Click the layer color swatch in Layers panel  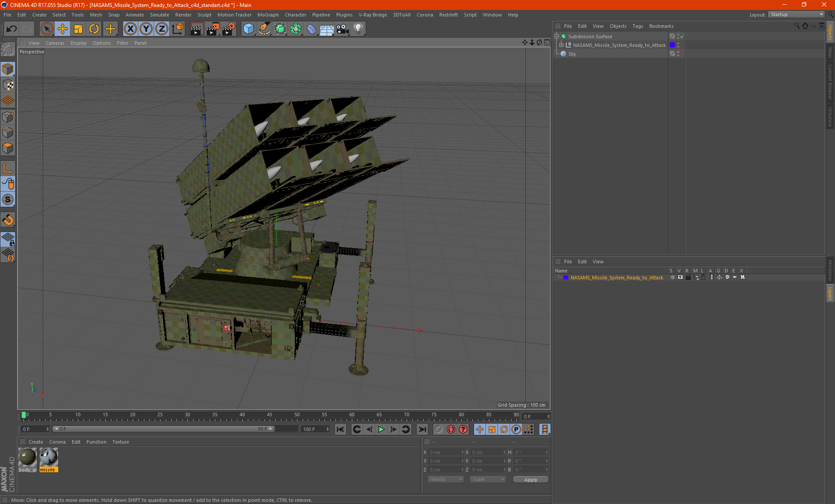coord(566,277)
